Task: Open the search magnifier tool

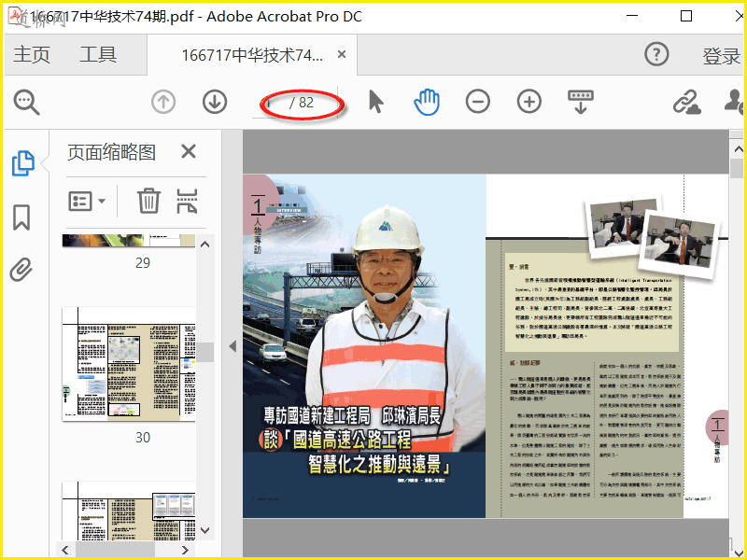Action: (x=27, y=102)
